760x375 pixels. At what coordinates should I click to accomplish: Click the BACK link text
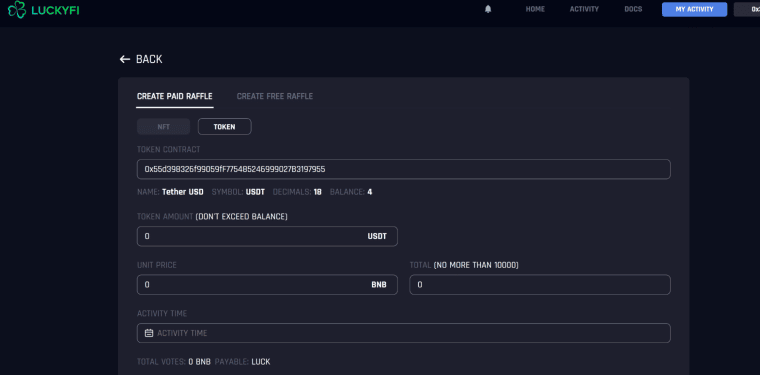point(149,59)
